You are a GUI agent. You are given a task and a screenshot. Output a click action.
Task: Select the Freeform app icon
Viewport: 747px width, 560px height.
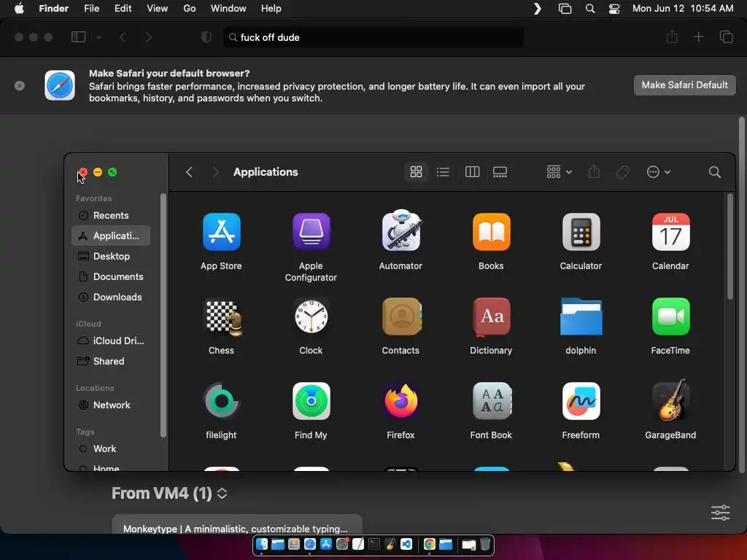581,401
